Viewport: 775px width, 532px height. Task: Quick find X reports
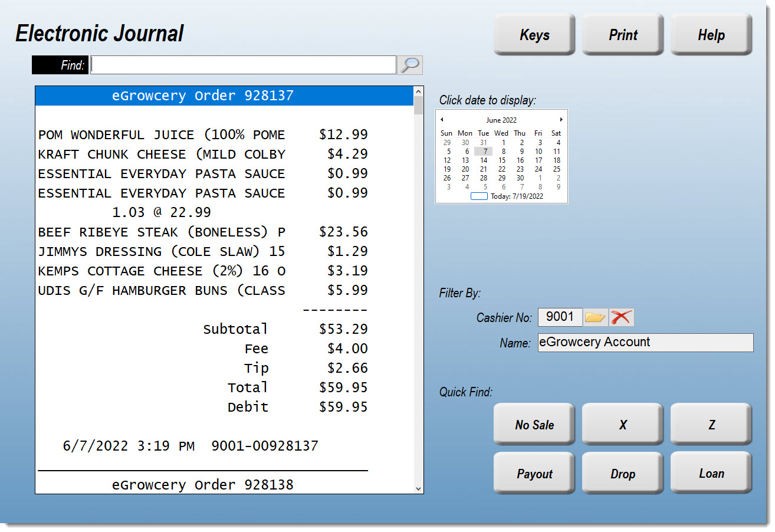click(x=623, y=425)
